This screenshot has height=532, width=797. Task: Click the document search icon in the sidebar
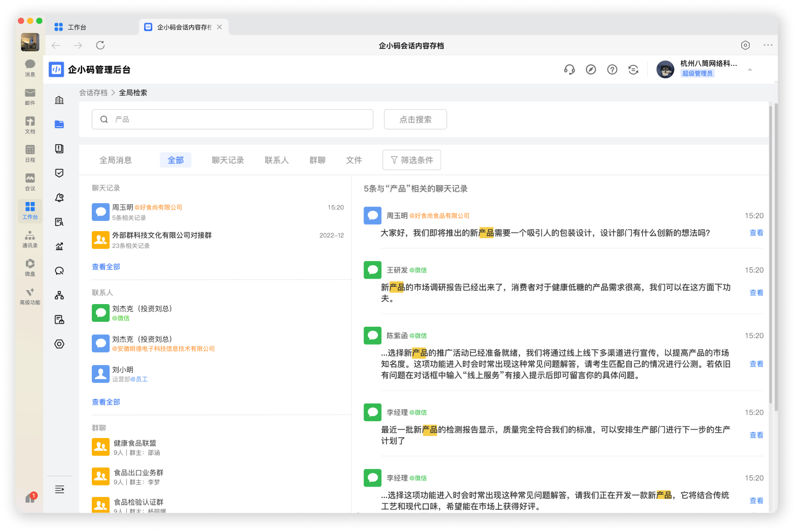(59, 222)
